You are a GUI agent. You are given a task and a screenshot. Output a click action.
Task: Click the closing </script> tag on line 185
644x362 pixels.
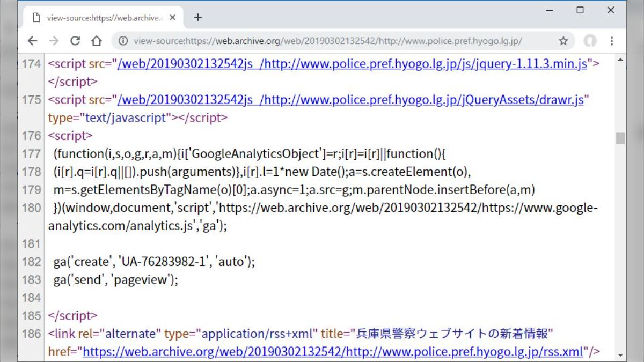click(x=73, y=315)
